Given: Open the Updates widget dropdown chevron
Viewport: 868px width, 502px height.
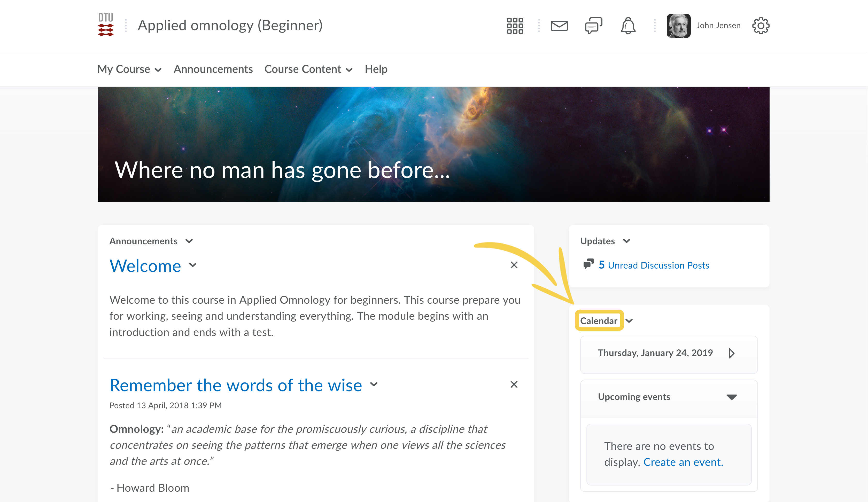Looking at the screenshot, I should click(626, 241).
